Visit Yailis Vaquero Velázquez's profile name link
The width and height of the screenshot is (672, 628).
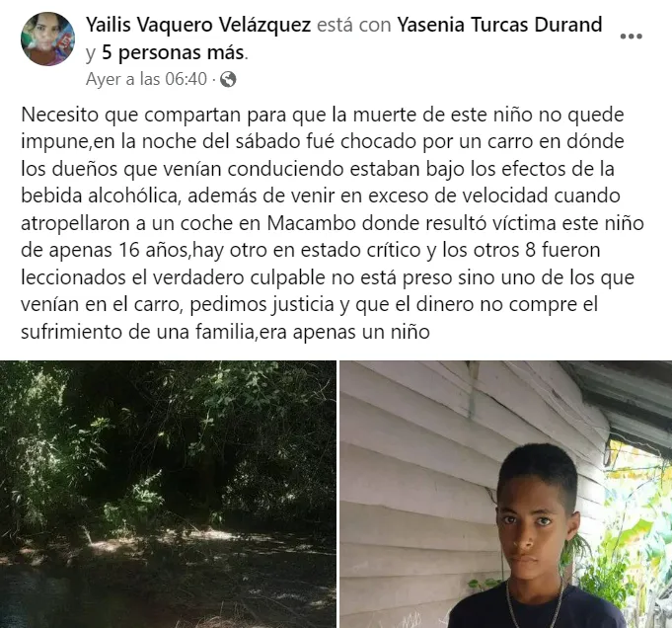pos(198,25)
